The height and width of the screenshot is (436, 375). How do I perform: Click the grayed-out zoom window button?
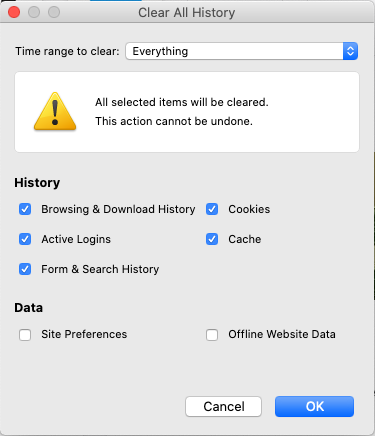pos(54,12)
